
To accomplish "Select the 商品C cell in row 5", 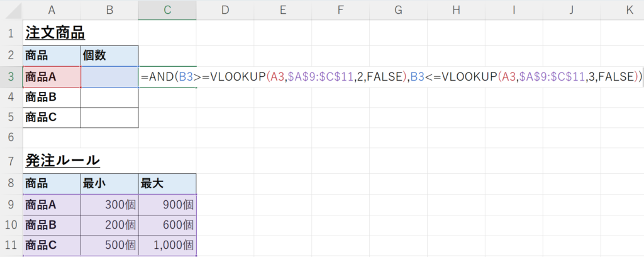I will point(52,118).
